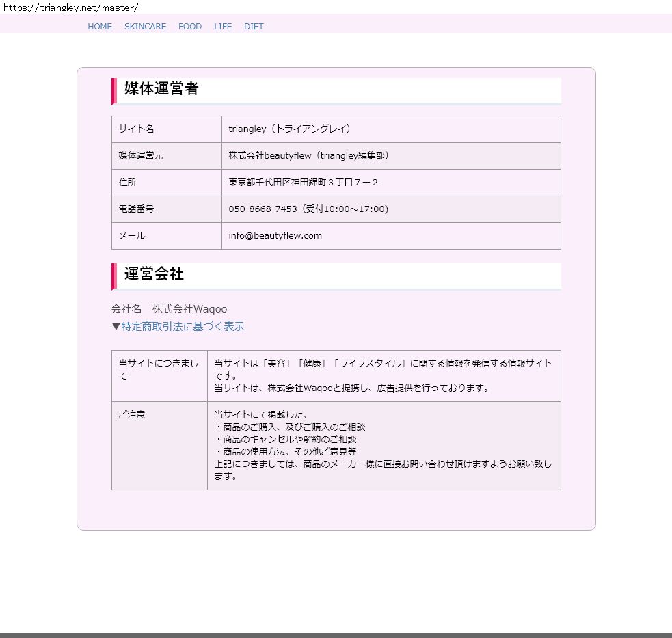Viewport: 672px width, 638px height.
Task: Click the ご注意 label cell
Action: point(132,415)
